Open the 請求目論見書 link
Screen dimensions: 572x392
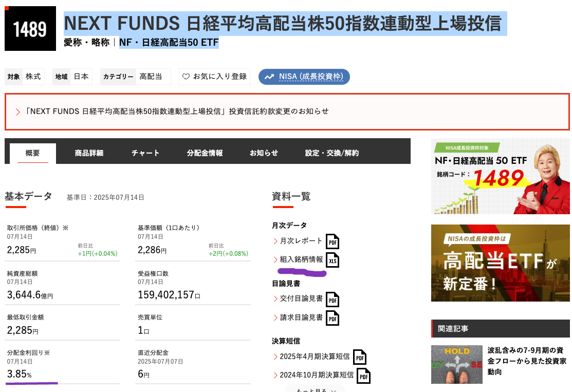click(301, 318)
